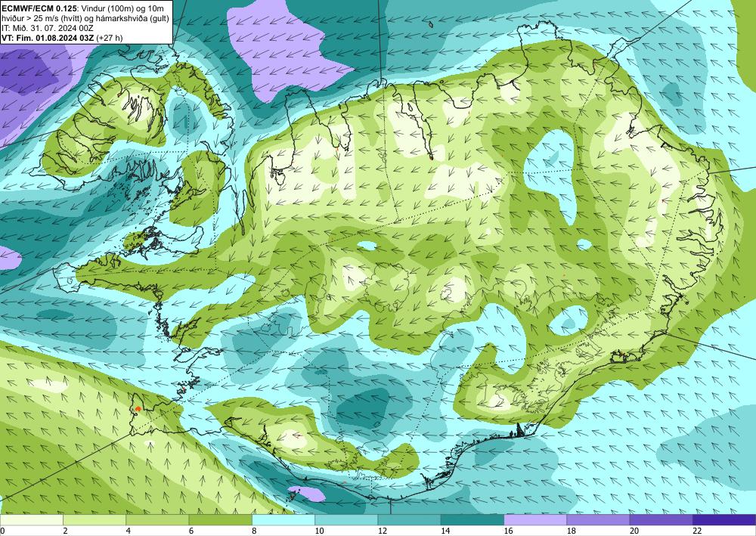Click the 8–10 m/s light cyan legend swatch
Screen dimensions: 756x536
click(x=283, y=520)
